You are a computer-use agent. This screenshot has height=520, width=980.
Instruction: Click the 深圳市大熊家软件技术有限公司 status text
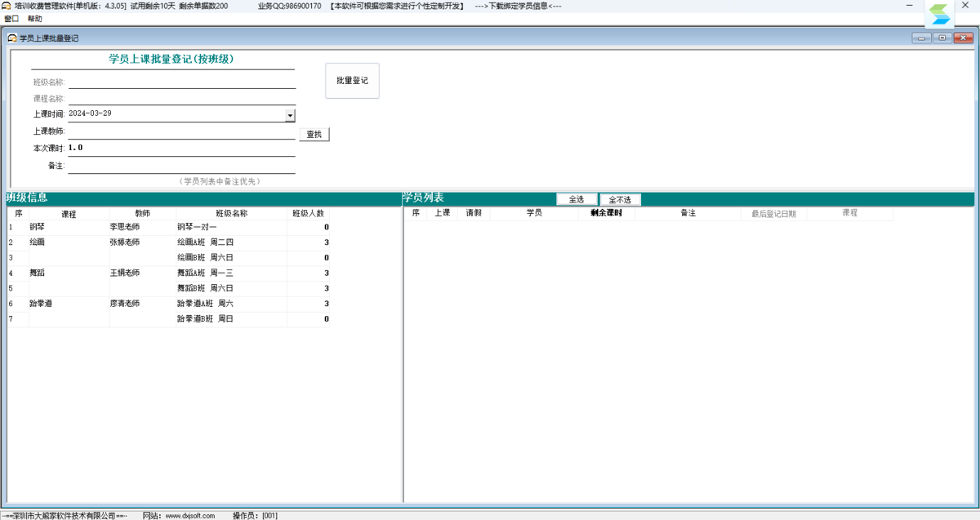click(64, 516)
